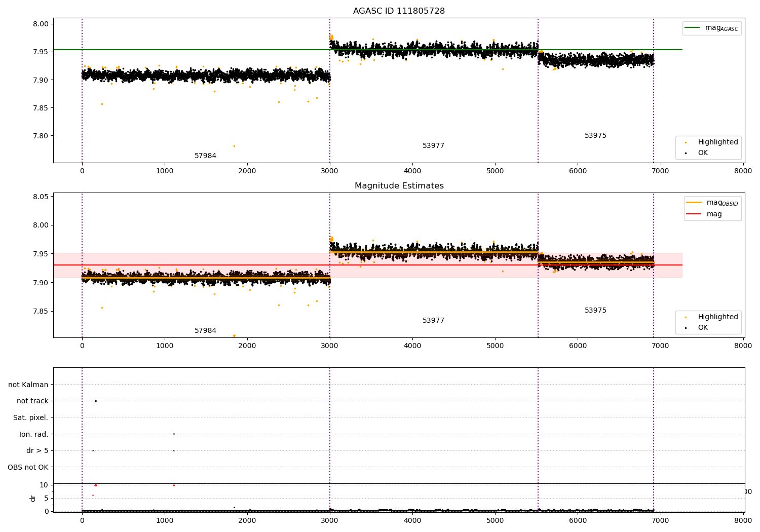Click the 'AGASC ID 111805728' plot title

[x=399, y=11]
